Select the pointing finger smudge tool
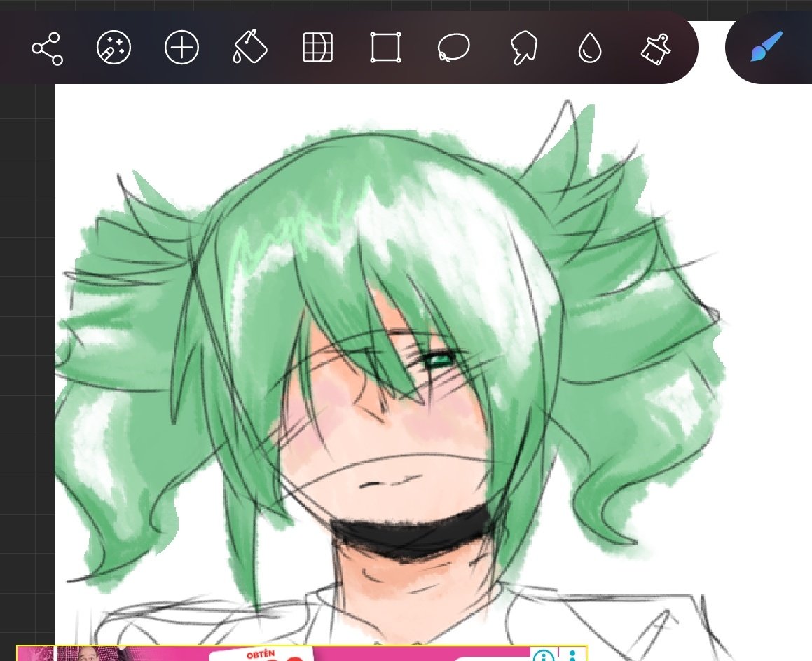This screenshot has width=812, height=661. coord(523,48)
